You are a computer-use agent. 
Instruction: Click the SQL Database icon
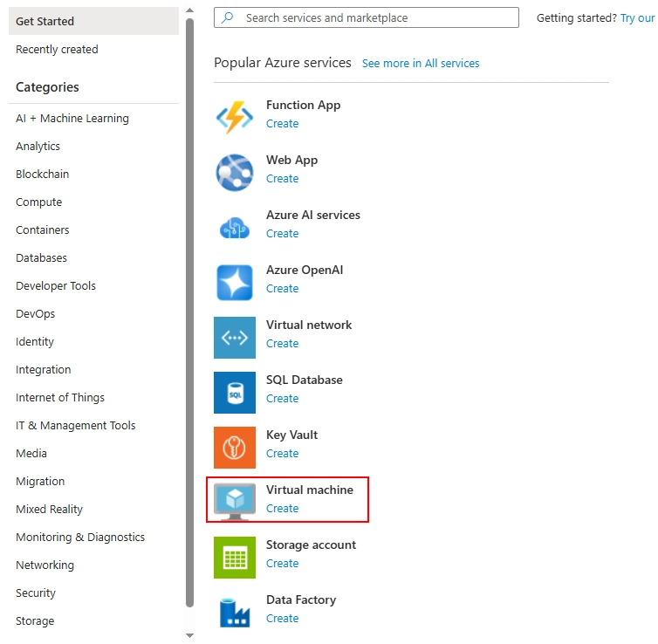point(235,393)
